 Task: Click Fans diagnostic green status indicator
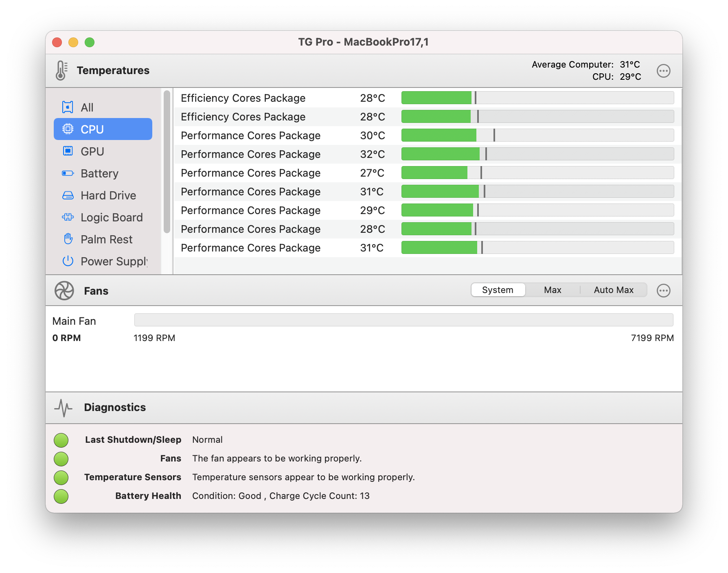point(61,459)
